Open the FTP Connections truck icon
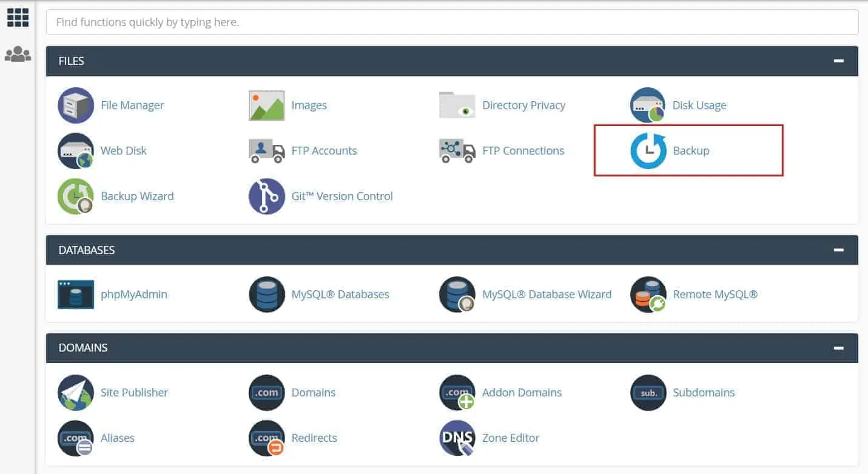This screenshot has height=474, width=868. [x=457, y=151]
